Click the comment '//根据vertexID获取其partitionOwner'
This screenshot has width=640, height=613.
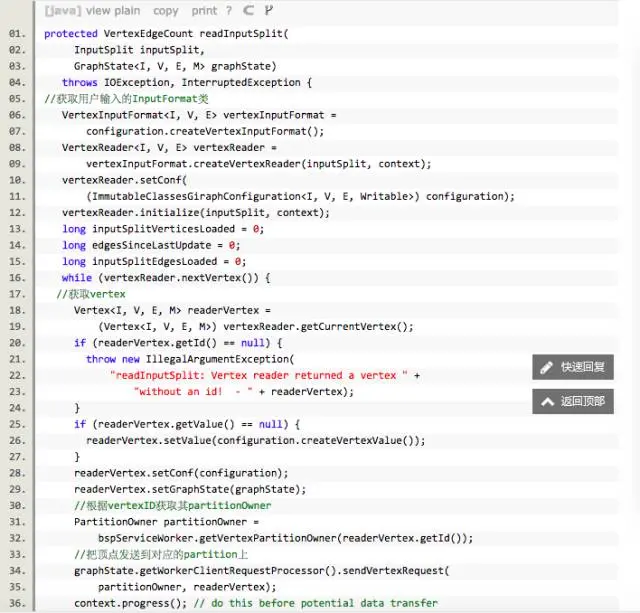pos(172,506)
